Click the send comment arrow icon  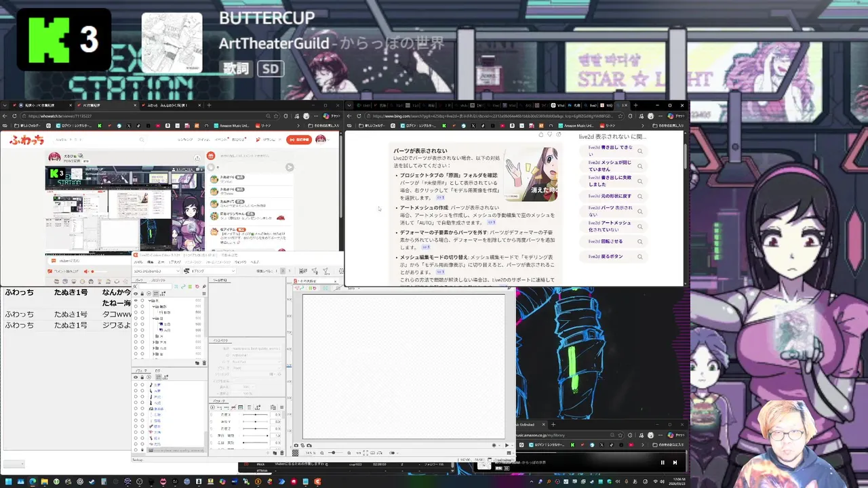(x=290, y=167)
